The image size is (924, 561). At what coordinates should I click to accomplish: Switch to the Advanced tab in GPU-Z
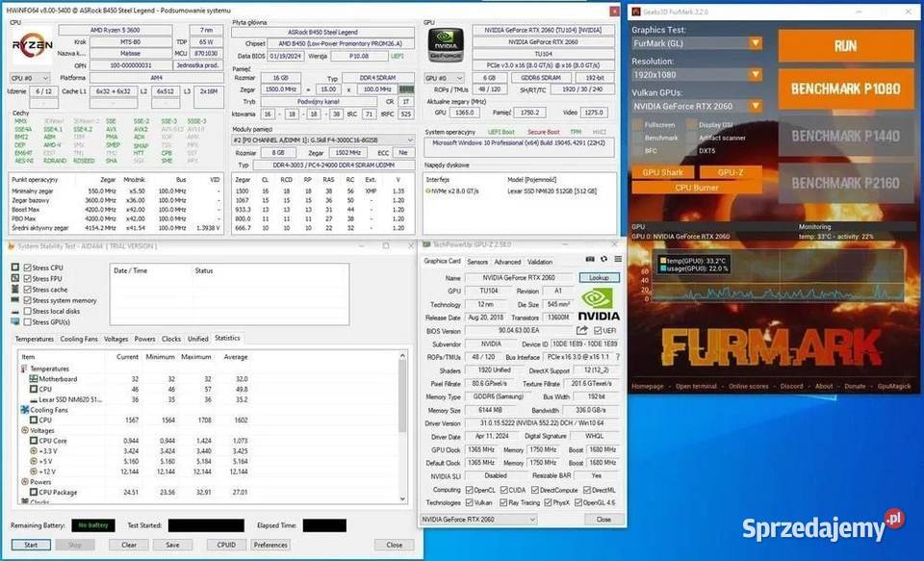pos(507,261)
